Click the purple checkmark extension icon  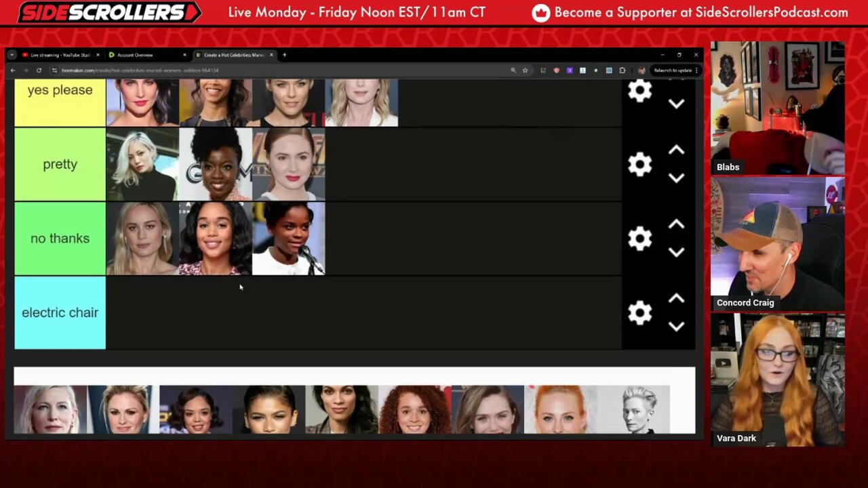[569, 70]
